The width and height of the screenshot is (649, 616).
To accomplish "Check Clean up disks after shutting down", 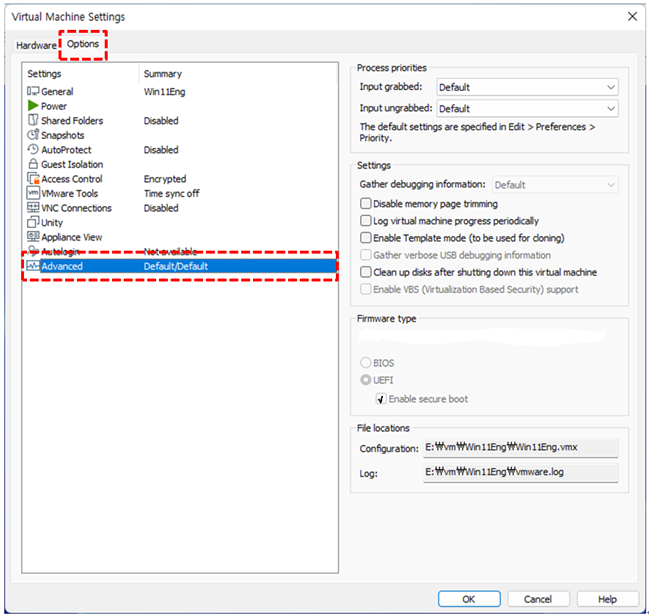I will click(365, 272).
